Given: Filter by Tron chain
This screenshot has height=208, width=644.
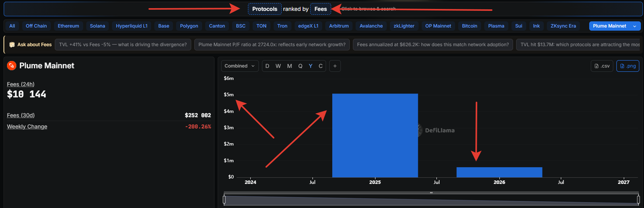Looking at the screenshot, I should 282,26.
